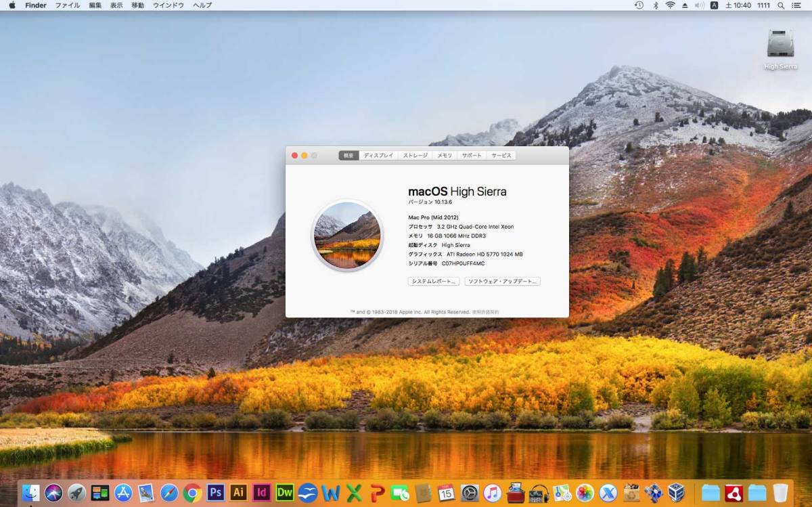Open the headphones audio mixer Dock icon
The image size is (812, 507).
pos(538,493)
